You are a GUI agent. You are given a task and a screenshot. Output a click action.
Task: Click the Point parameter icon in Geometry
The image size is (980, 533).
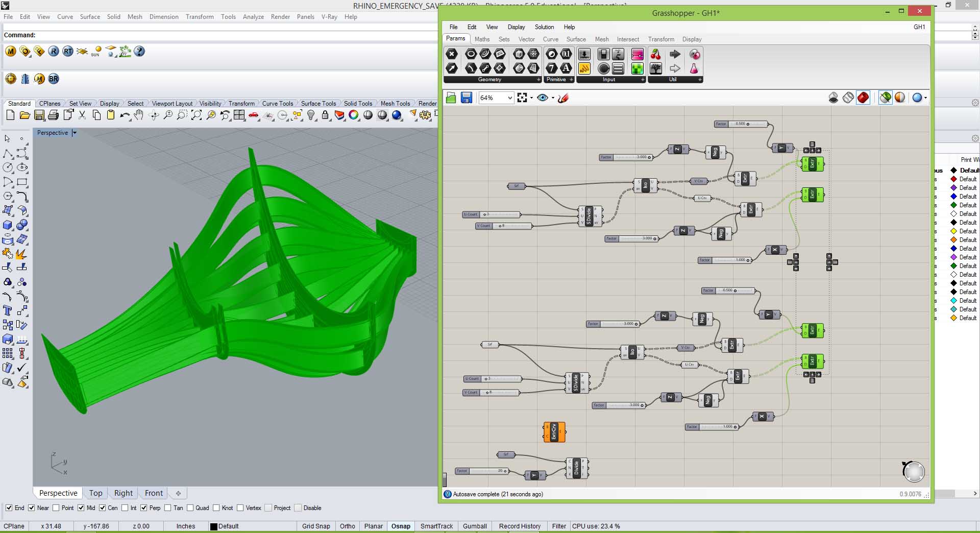click(452, 55)
